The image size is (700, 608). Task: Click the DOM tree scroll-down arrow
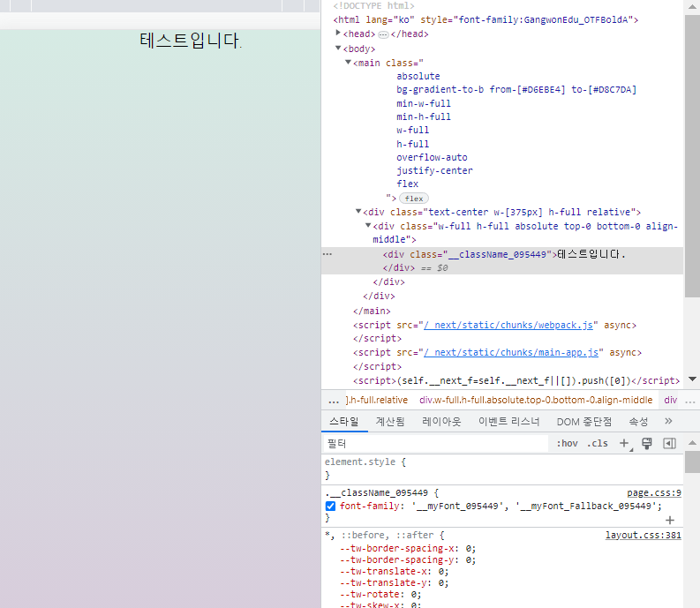click(x=692, y=379)
